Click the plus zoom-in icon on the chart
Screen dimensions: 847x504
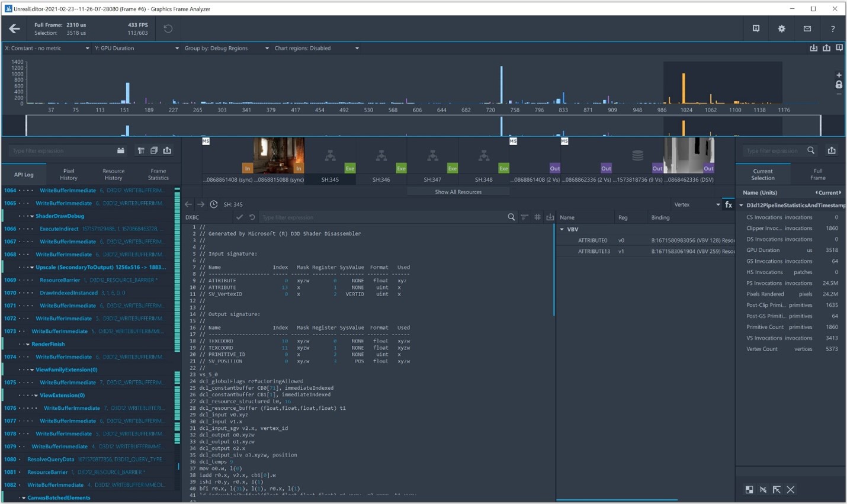pos(839,75)
